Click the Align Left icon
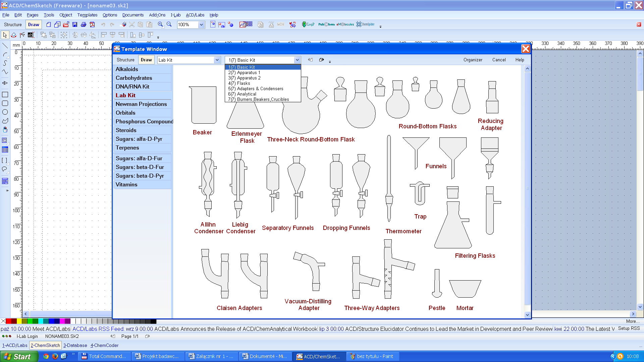 [x=104, y=35]
